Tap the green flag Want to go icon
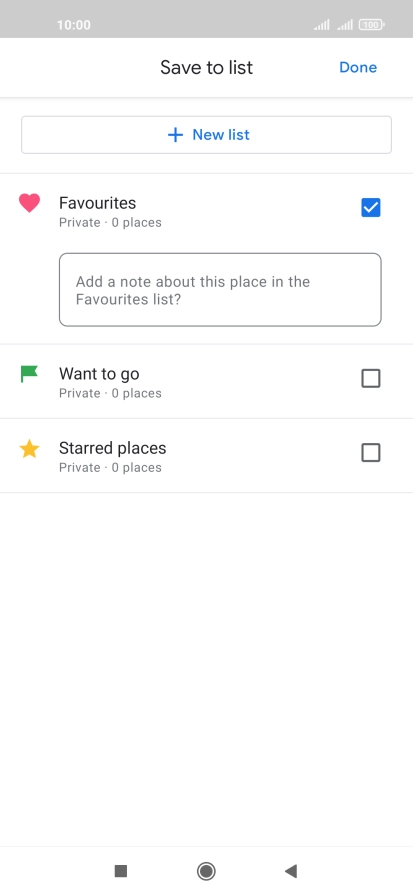This screenshot has height=896, width=413. pos(29,374)
